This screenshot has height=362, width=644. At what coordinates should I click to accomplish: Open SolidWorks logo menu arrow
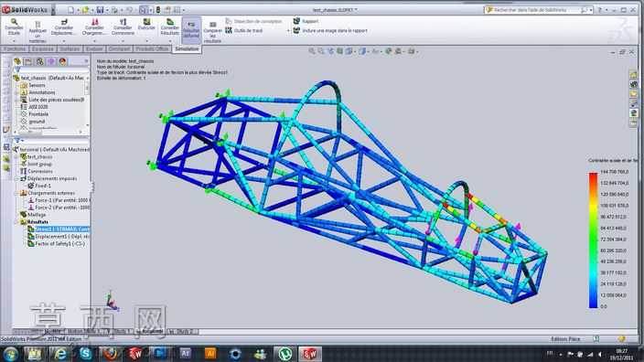[53, 10]
